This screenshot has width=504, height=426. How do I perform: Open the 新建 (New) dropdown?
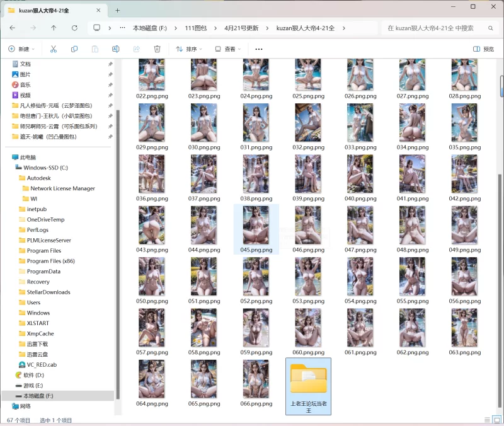20,49
